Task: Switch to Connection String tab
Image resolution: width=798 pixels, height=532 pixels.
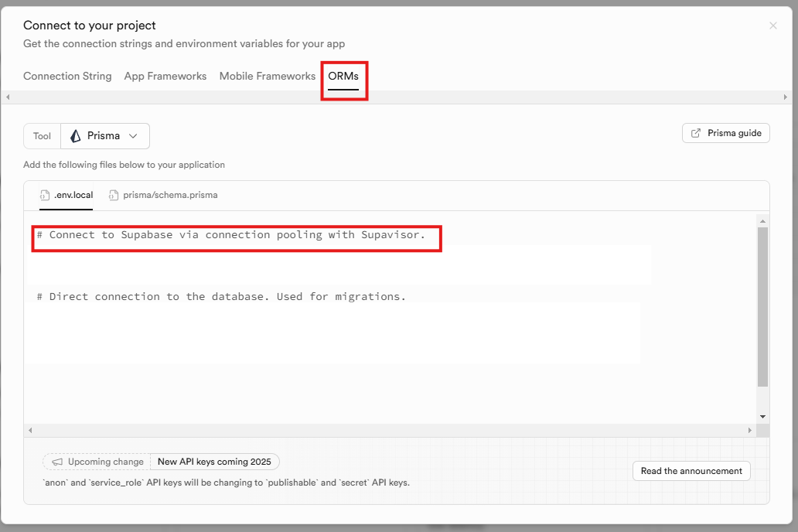Action: pyautogui.click(x=67, y=76)
